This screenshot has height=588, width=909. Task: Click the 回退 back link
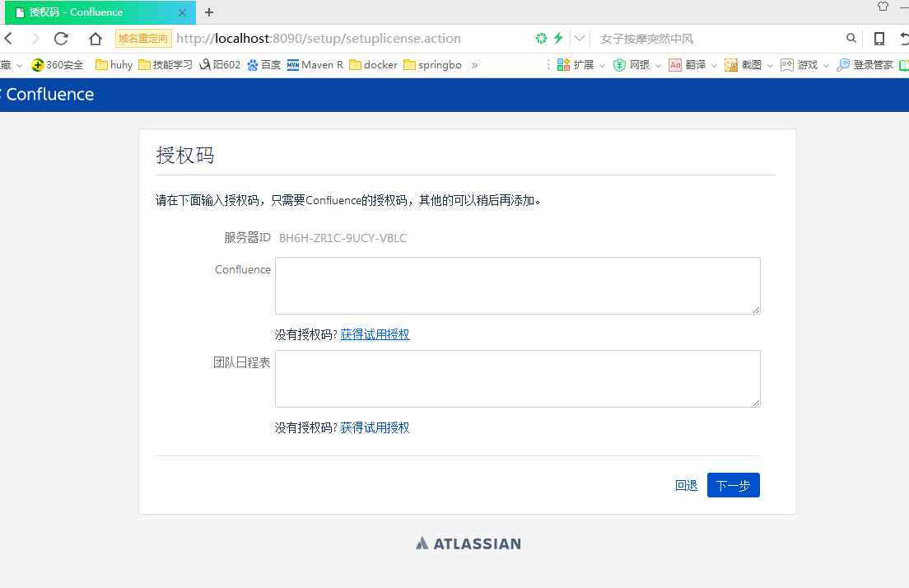[x=687, y=485]
